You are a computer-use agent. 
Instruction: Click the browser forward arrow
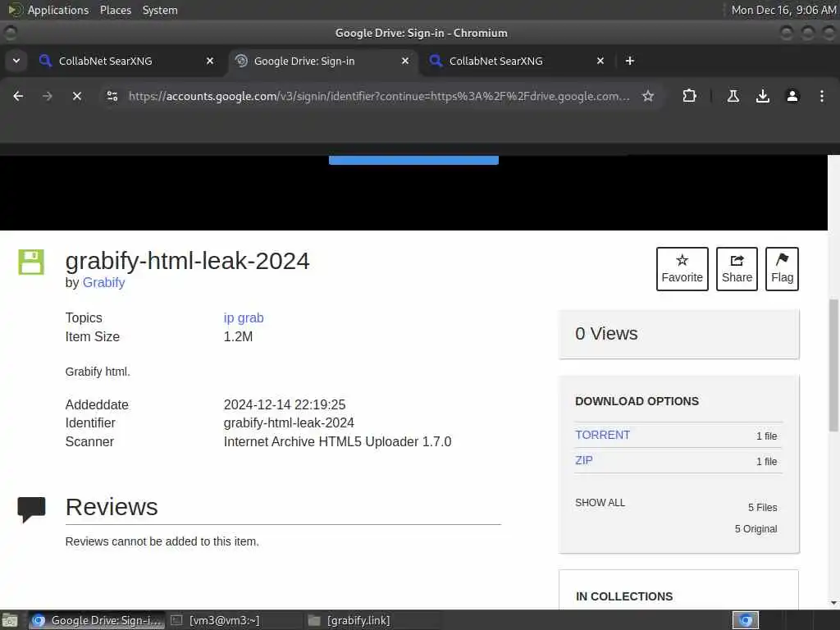click(47, 96)
